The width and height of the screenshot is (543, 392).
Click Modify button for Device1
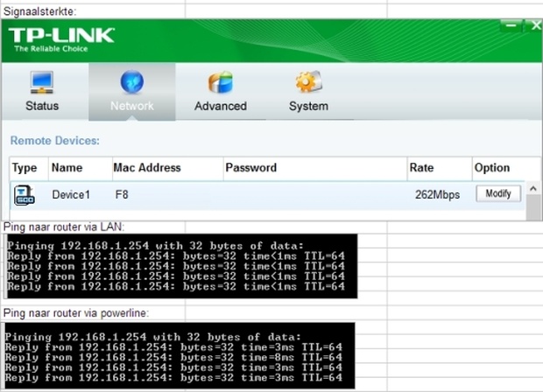pos(498,193)
